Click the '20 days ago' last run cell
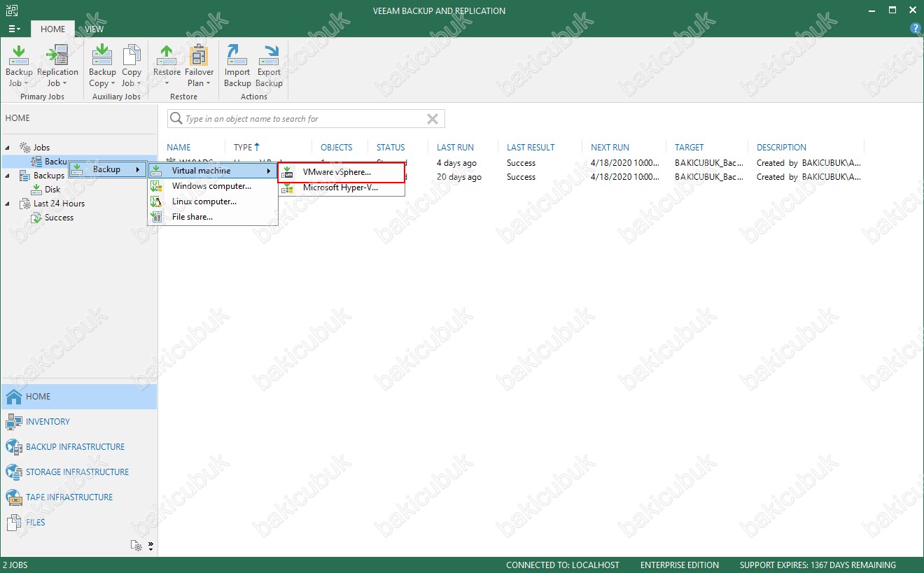This screenshot has height=573, width=924. tap(459, 177)
